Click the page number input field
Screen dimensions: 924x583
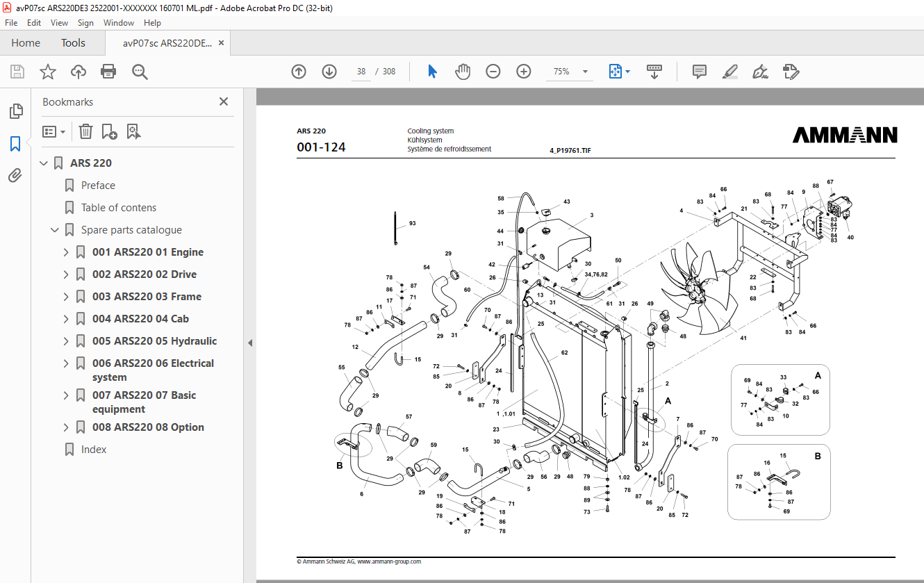coord(361,72)
